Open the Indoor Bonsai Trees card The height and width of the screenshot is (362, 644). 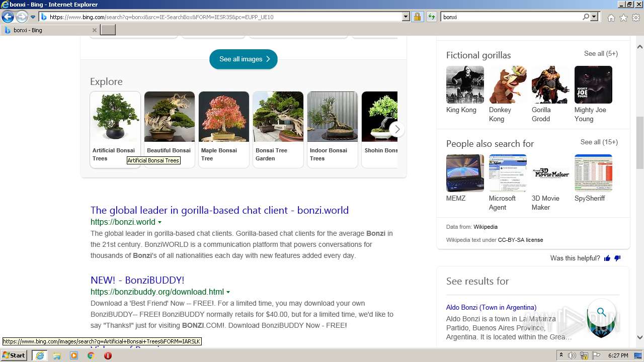tap(333, 129)
